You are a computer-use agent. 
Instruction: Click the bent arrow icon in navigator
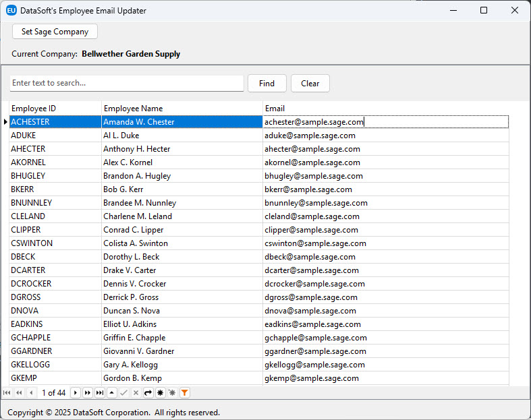[x=148, y=392]
